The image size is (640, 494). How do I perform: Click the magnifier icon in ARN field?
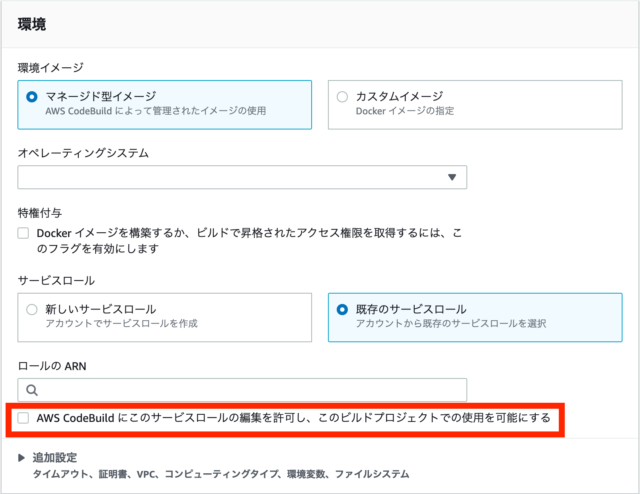click(32, 390)
